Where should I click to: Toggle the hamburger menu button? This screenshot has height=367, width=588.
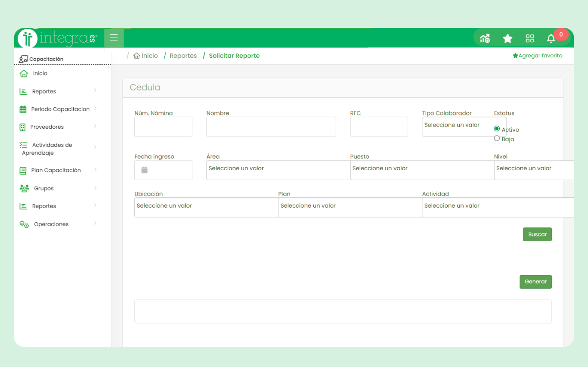coord(114,38)
